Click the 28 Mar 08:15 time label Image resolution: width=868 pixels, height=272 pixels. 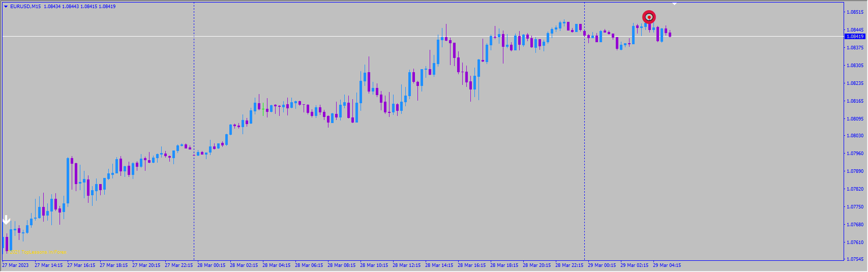coord(342,265)
